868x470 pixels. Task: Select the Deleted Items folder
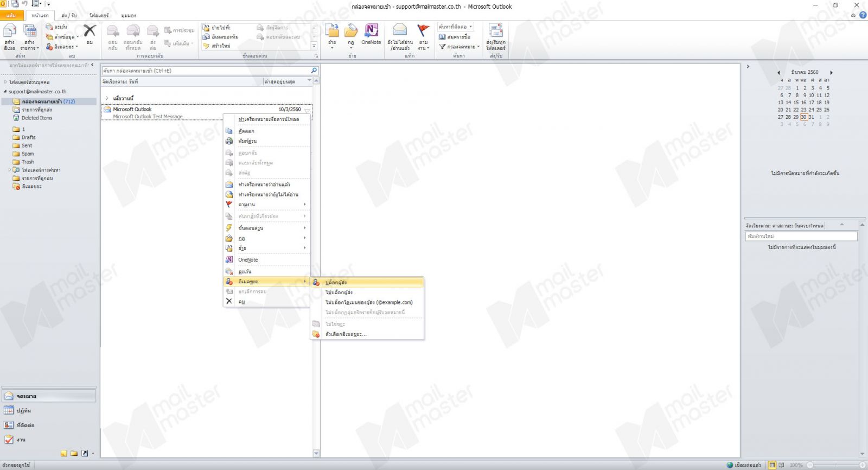(x=37, y=118)
